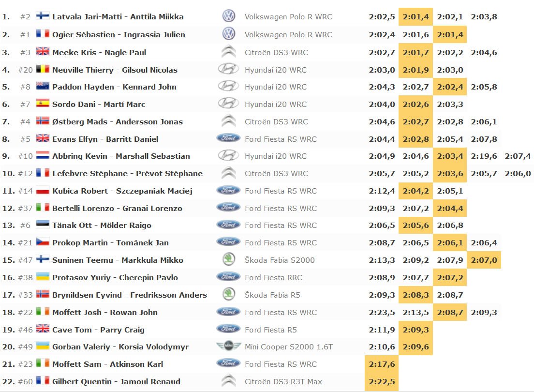
Task: Open crew Evans Elfyn - Barritt Daniel
Action: click(x=105, y=139)
